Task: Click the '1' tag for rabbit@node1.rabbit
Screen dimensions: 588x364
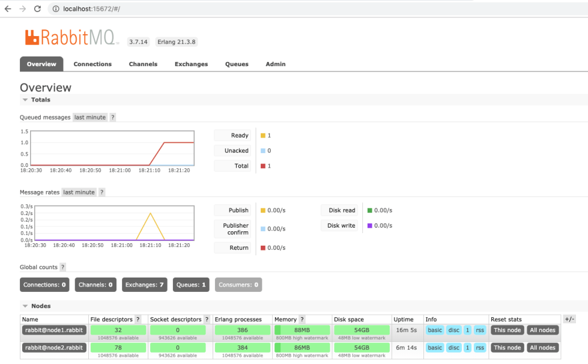Action: pos(467,330)
